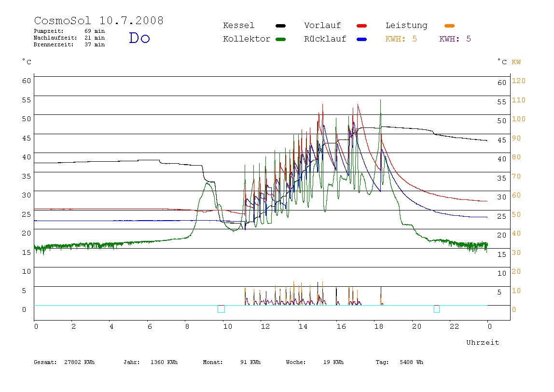Click the orange KWH: 5 value
Image resolution: width=554 pixels, height=392 pixels.
401,39
